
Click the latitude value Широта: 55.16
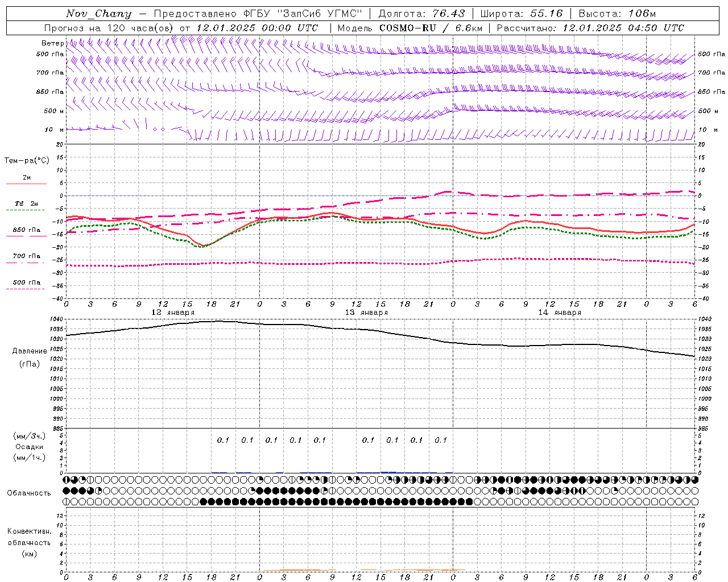point(522,14)
